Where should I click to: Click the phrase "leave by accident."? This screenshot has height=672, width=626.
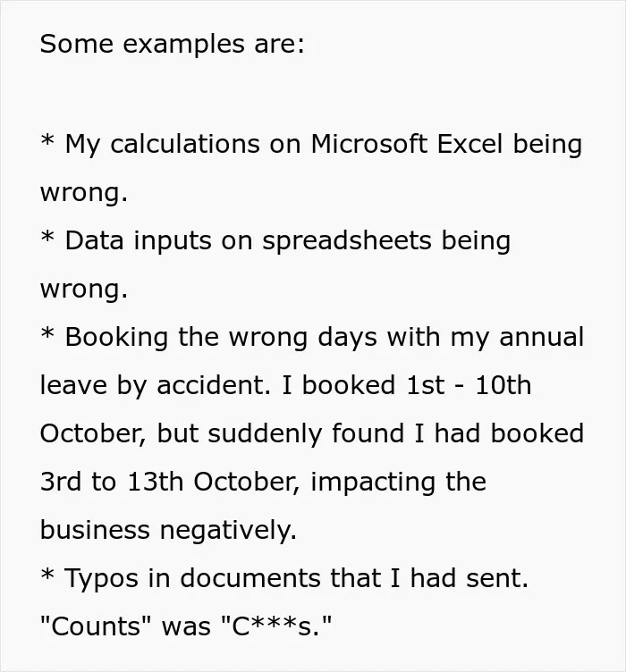pos(156,386)
